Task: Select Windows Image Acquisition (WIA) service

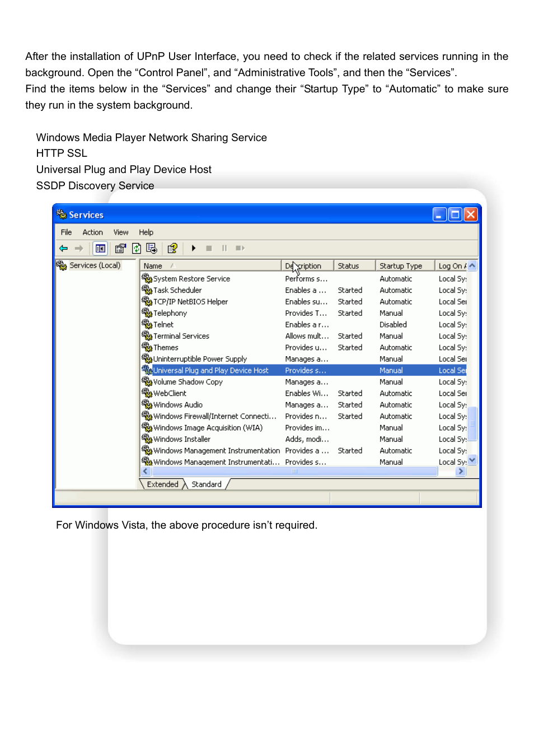Action: tap(304, 428)
